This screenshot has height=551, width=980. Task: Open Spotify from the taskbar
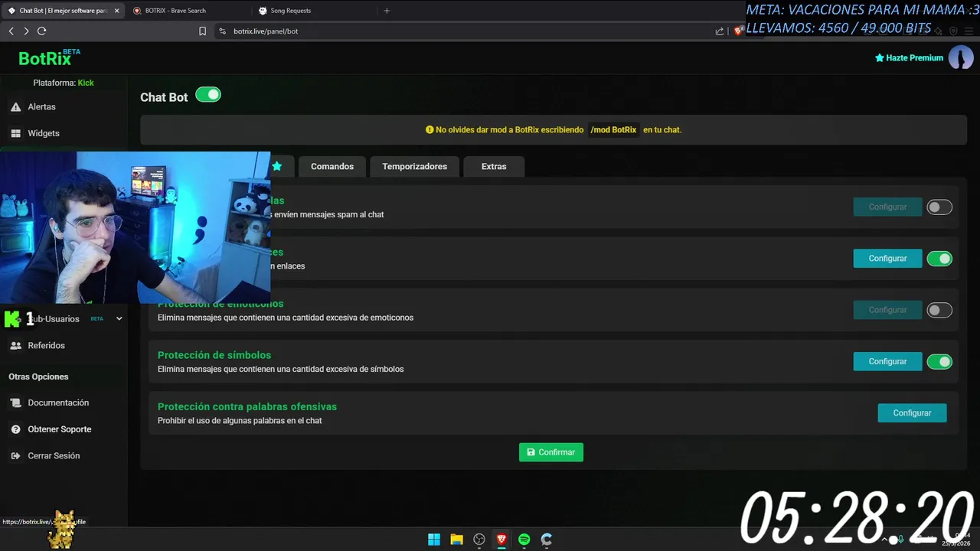[x=524, y=540]
